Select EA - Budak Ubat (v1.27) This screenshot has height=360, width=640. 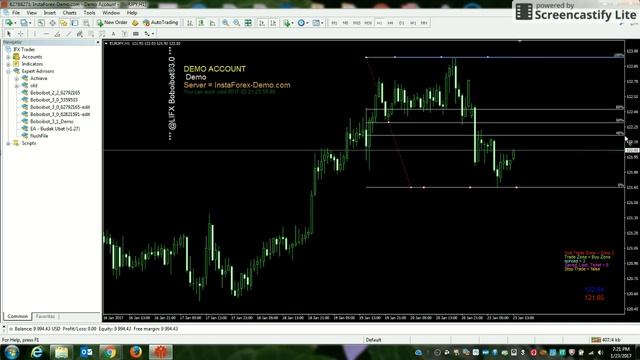click(x=55, y=129)
